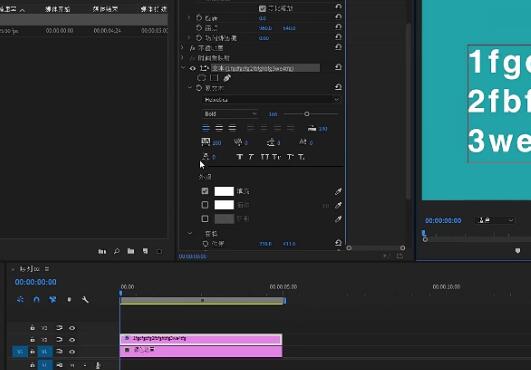The image size is (531, 370).
Task: Click the timeline work area bar
Action: (x=202, y=301)
